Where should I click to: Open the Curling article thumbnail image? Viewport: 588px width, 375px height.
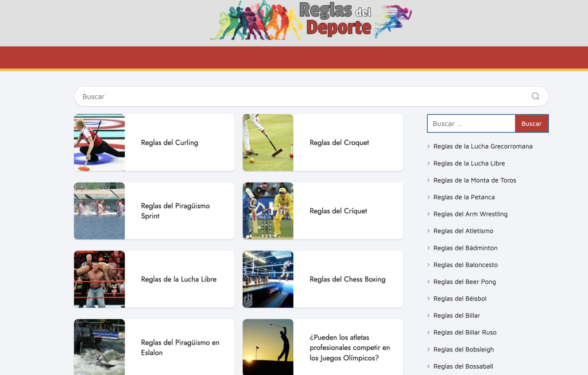pyautogui.click(x=99, y=142)
